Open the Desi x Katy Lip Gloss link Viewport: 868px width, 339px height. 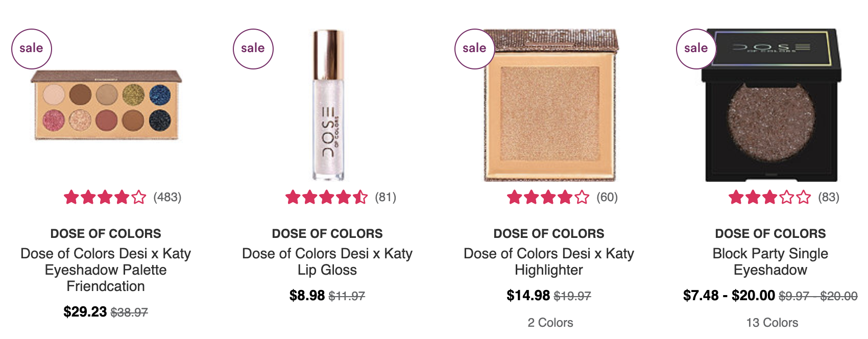(327, 261)
